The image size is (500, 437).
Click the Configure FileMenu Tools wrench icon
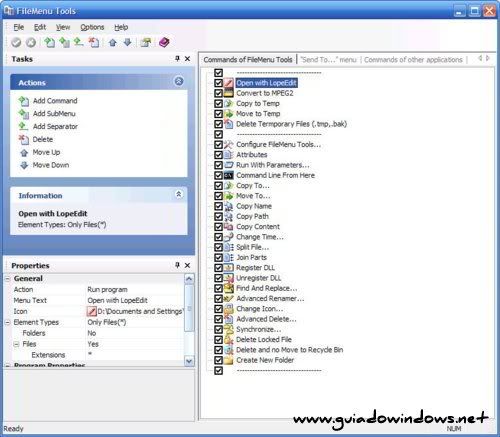click(229, 144)
